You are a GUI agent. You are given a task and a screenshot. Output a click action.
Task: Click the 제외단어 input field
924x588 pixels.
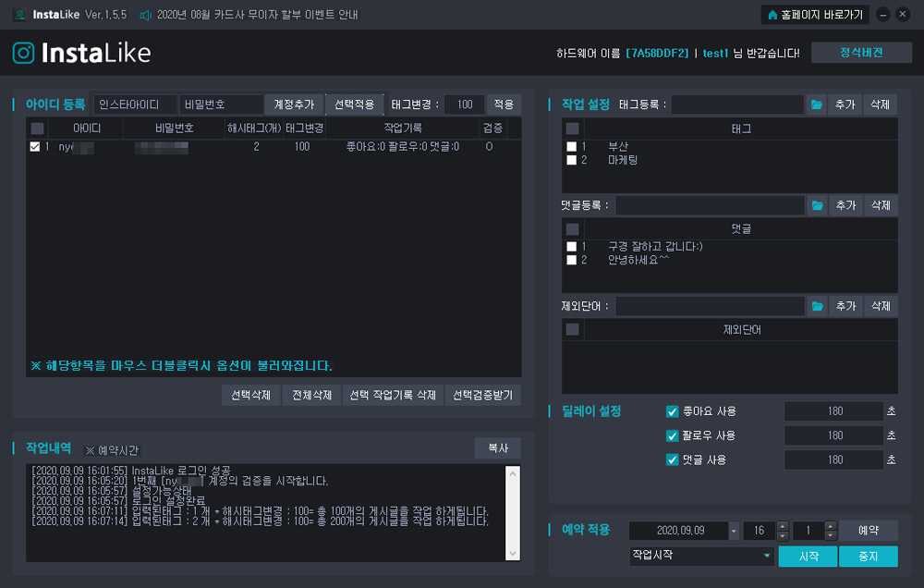(710, 306)
